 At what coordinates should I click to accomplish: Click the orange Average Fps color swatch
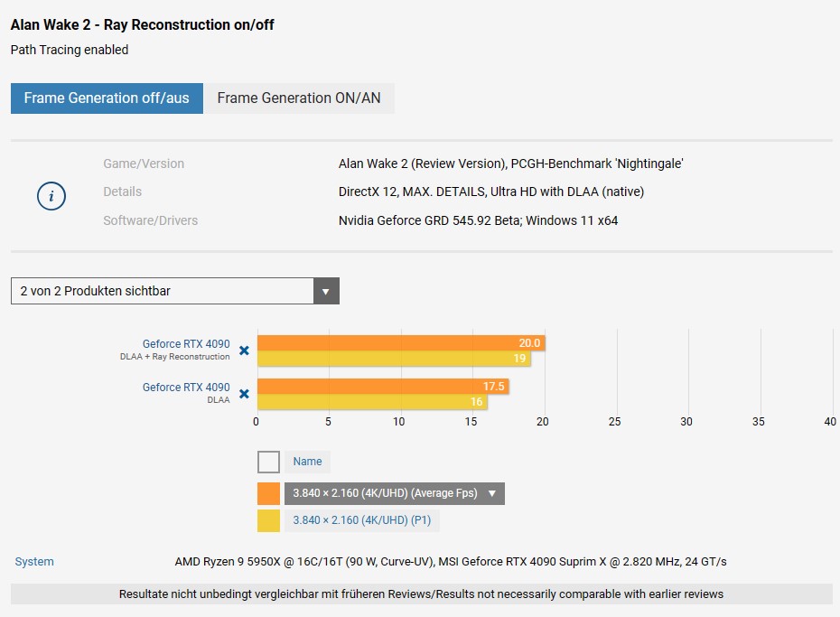point(268,493)
